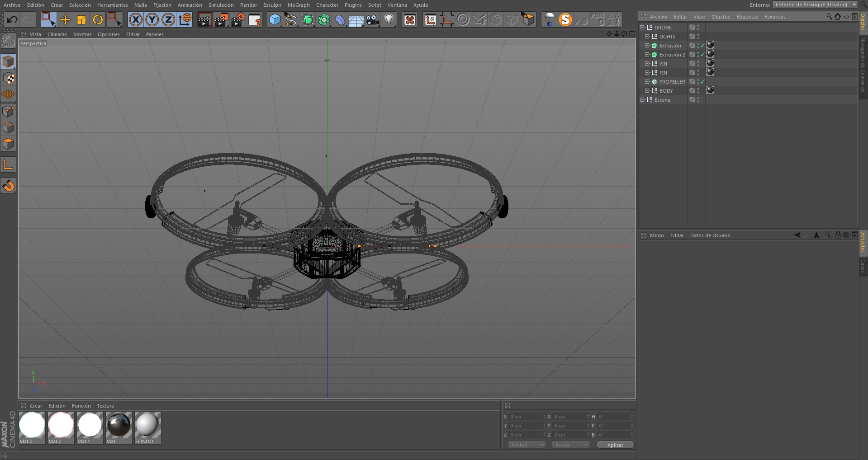Screen dimensions: 868x460
Task: Select the Rotate tool
Action: pyautogui.click(x=98, y=20)
